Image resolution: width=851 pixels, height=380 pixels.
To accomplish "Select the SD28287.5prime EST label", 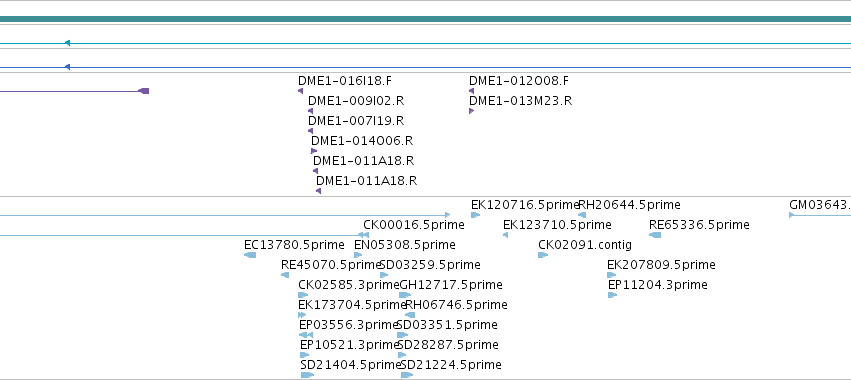I will click(x=448, y=345).
